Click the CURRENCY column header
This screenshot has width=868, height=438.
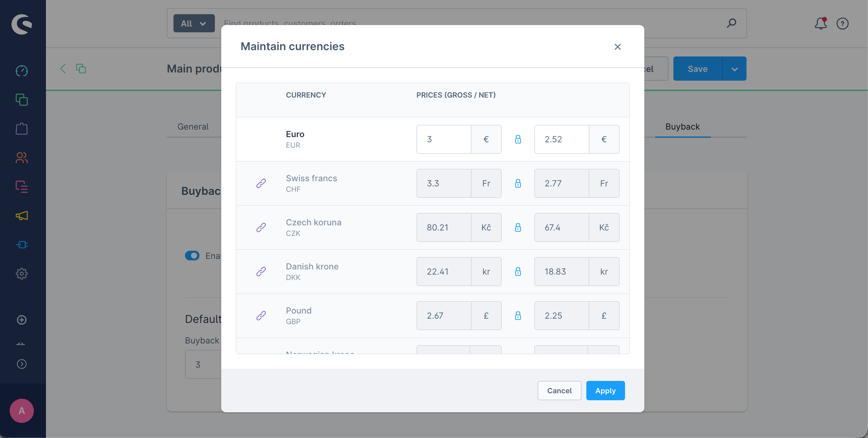306,95
